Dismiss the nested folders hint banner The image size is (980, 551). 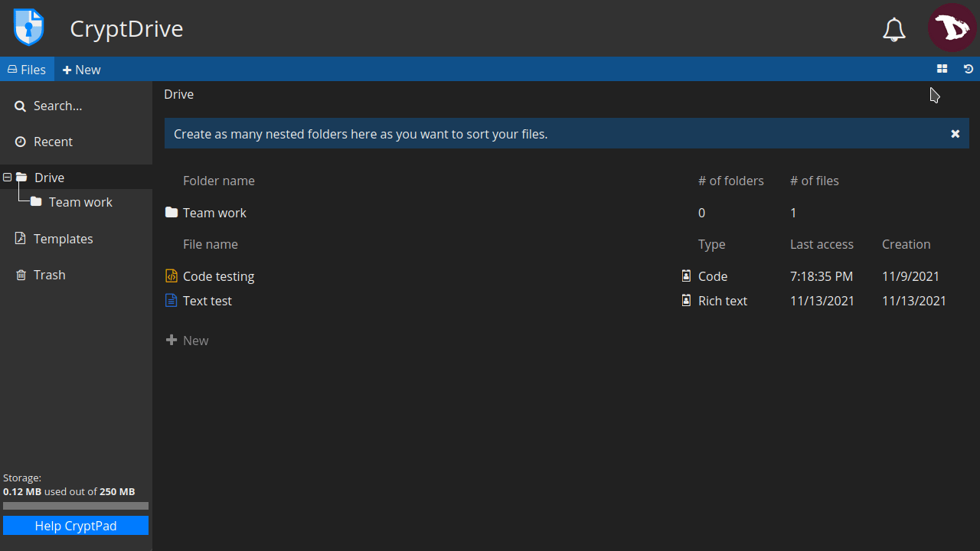(x=955, y=134)
